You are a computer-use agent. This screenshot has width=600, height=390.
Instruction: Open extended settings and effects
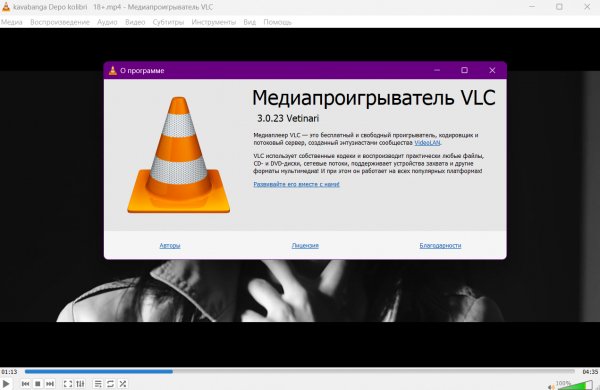80,383
